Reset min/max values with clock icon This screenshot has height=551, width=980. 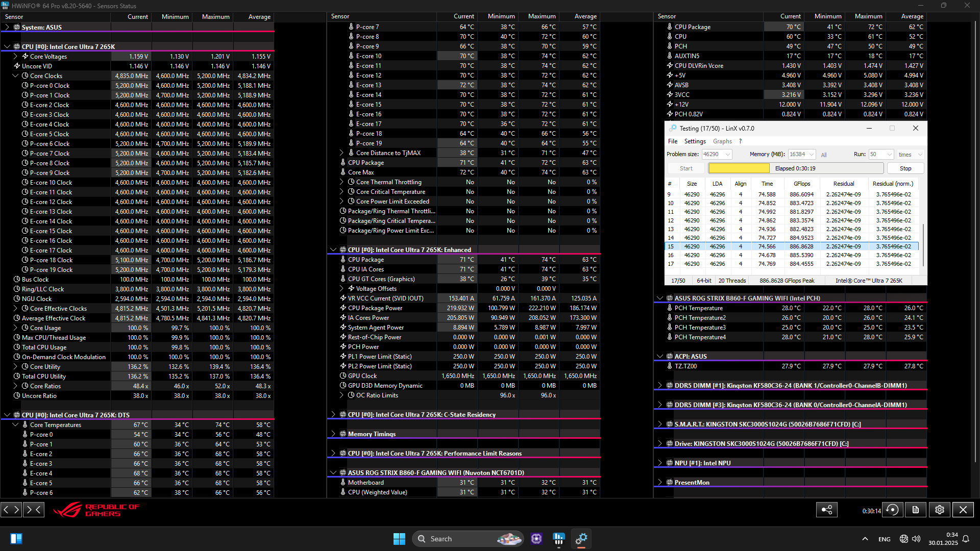pos(893,510)
